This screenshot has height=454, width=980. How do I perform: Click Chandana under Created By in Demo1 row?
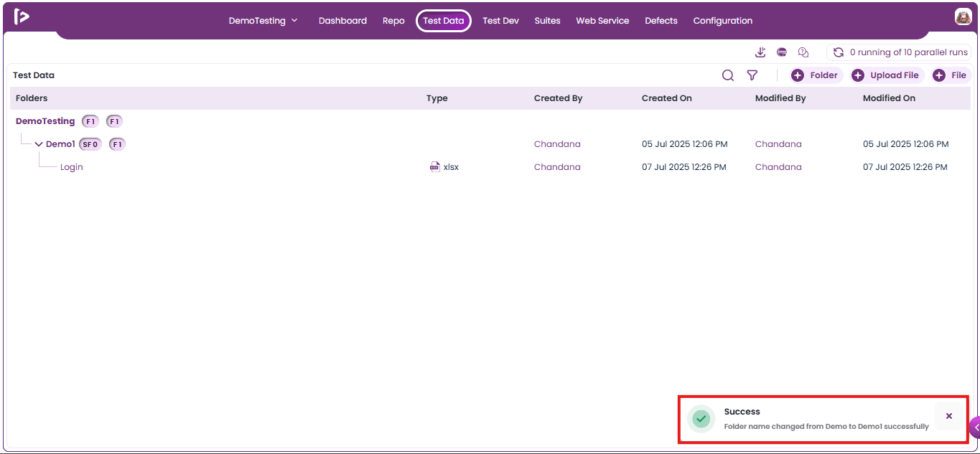coord(557,144)
